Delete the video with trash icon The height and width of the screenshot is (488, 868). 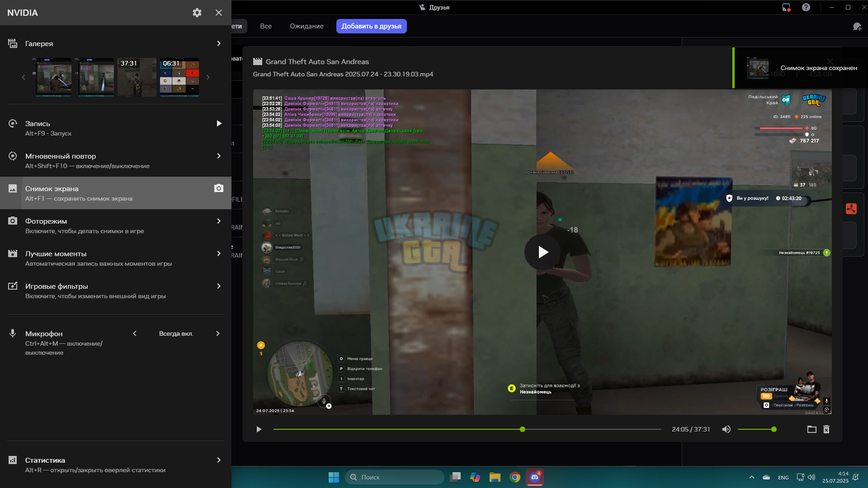click(826, 429)
